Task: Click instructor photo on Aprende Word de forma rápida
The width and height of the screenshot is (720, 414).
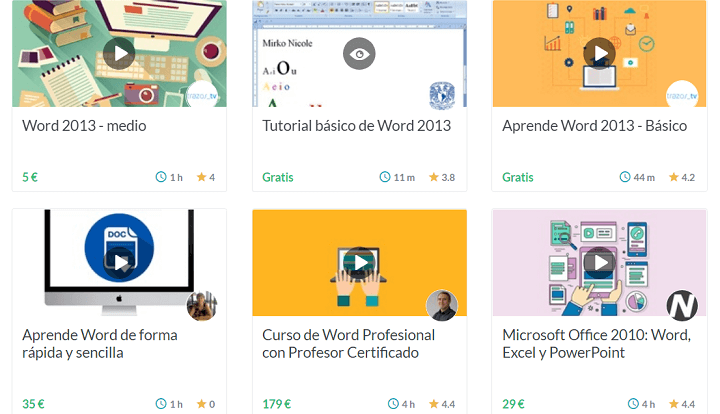Action: pos(202,306)
